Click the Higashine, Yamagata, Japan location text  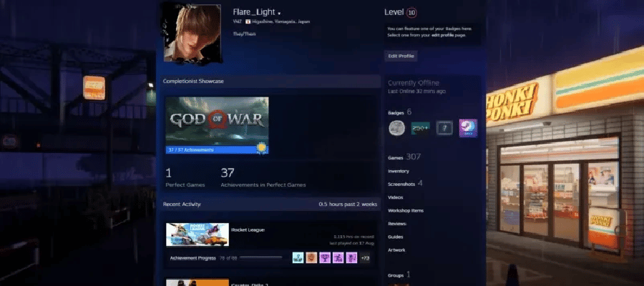coord(281,21)
